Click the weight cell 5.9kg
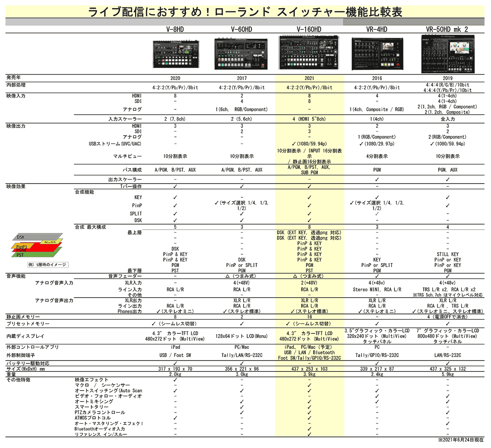Image resolution: width=491 pixels, height=448 pixels. point(448,374)
